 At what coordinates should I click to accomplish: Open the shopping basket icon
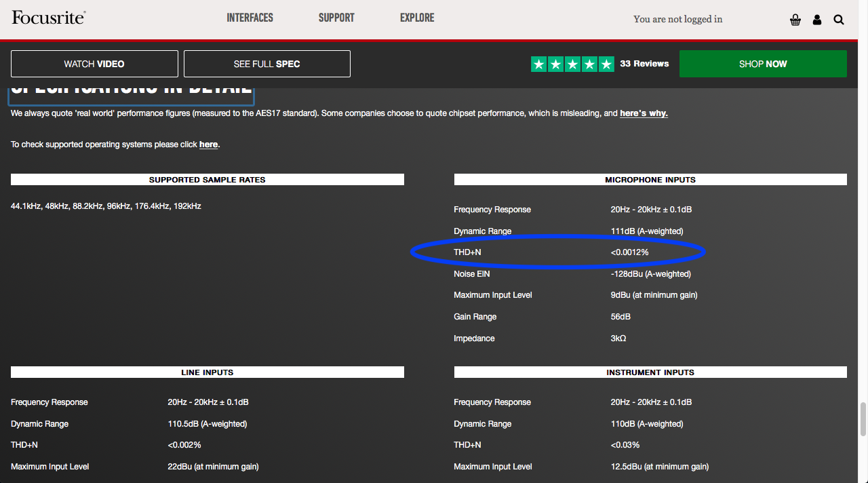[x=795, y=20]
